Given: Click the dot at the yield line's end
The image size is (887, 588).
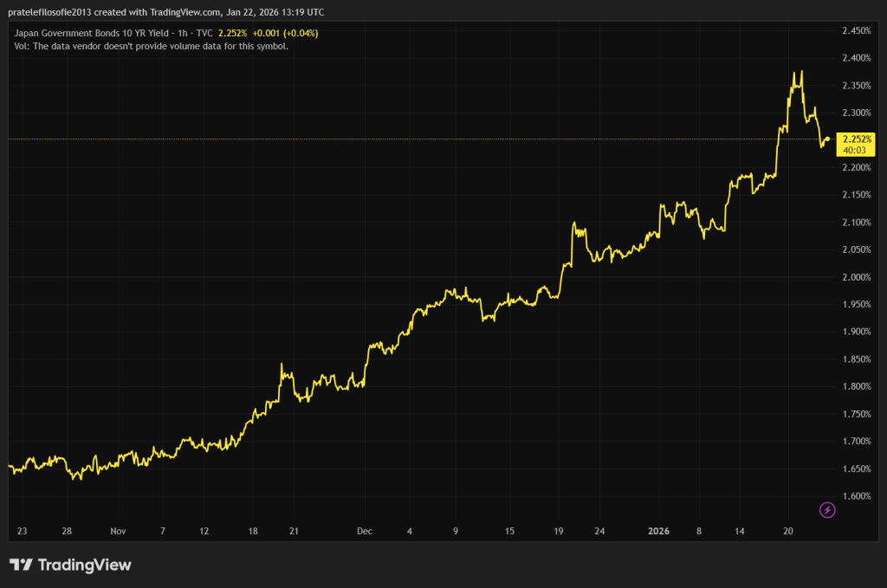Looking at the screenshot, I should [828, 139].
